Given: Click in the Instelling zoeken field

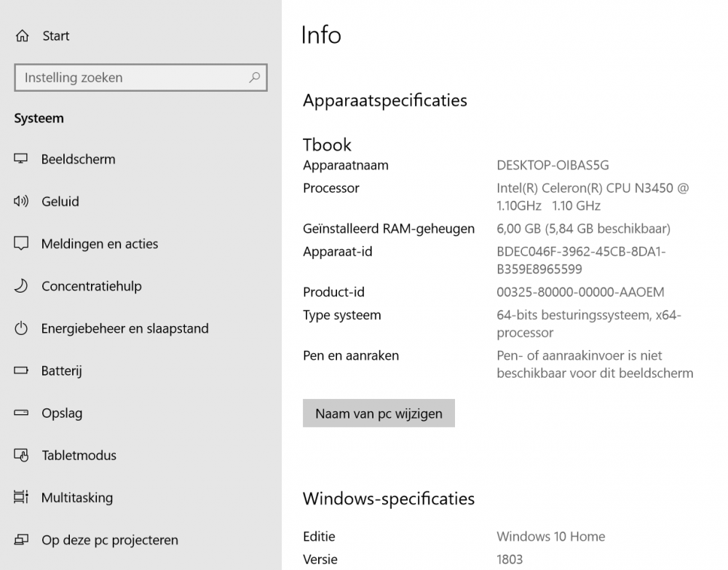Looking at the screenshot, I should coord(131,78).
